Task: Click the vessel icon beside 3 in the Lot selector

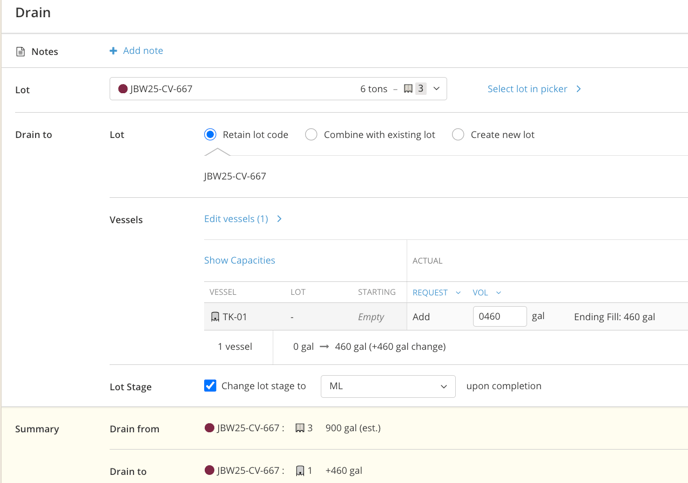Action: pos(408,89)
